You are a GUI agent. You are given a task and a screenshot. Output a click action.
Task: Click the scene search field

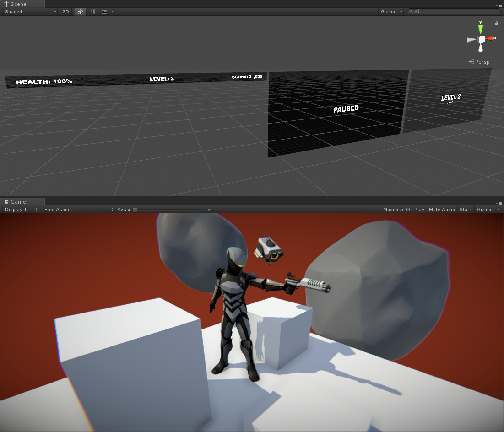[x=453, y=11]
